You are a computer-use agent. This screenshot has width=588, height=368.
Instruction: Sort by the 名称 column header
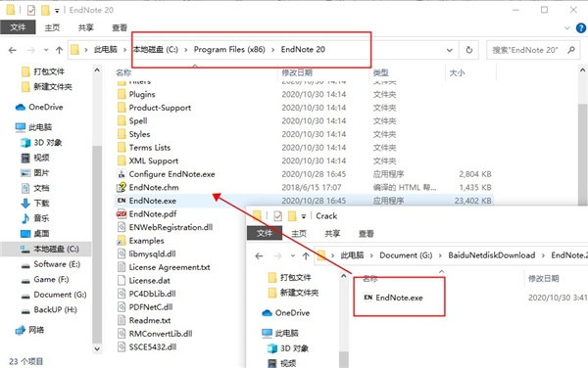tap(123, 72)
